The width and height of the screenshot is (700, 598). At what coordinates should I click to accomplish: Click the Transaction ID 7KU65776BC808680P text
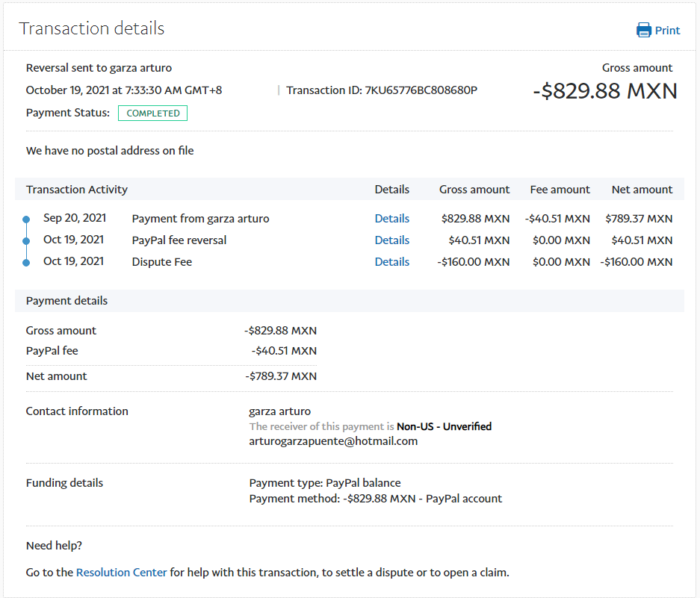pos(382,90)
